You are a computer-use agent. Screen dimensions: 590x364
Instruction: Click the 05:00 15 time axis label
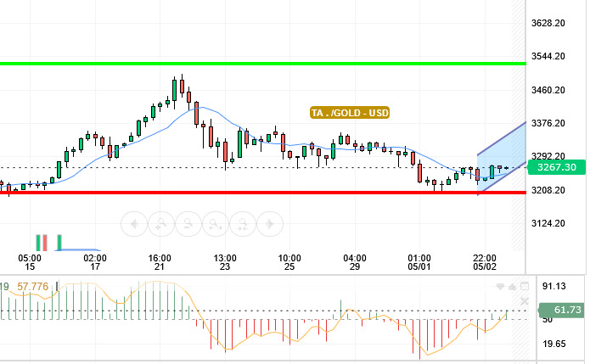coord(30,262)
